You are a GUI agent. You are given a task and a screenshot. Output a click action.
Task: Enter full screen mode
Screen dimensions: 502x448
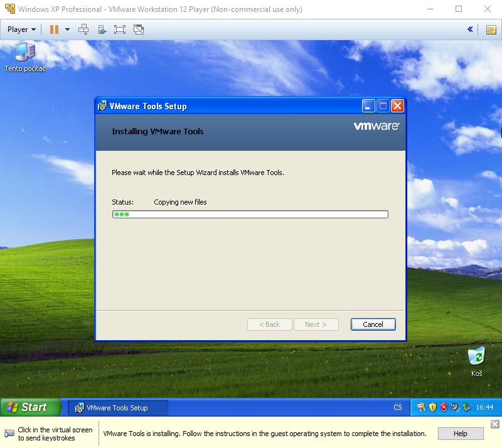coord(120,29)
